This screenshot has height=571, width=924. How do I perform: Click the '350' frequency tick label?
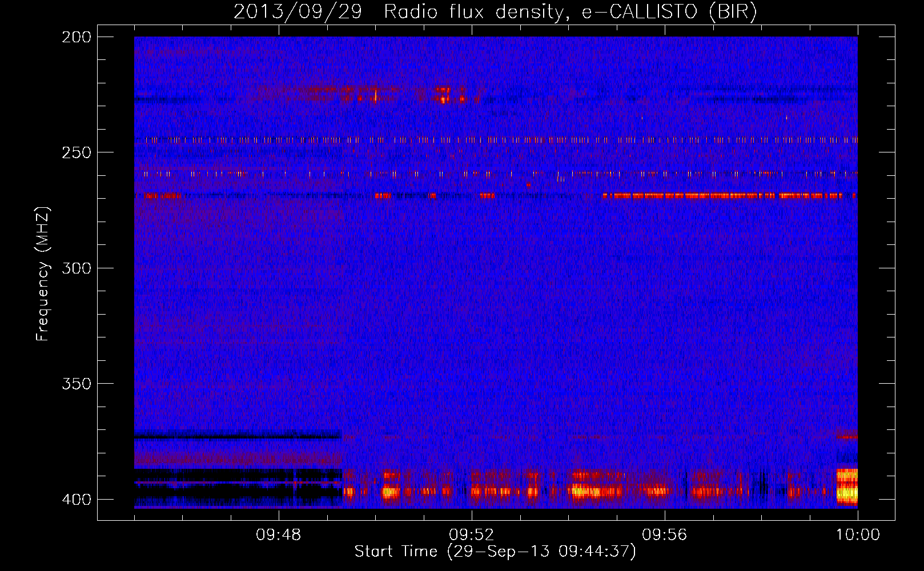pos(77,384)
